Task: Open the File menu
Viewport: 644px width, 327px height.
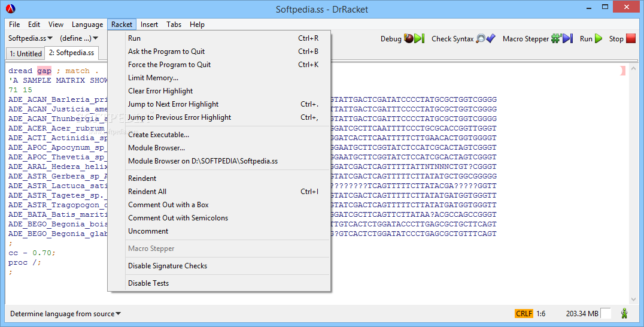Action: tap(14, 24)
